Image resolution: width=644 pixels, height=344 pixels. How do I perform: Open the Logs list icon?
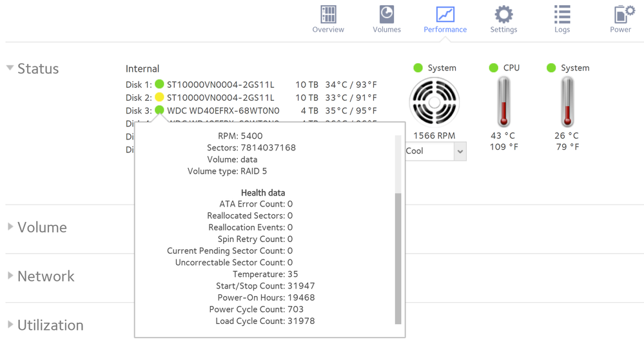(x=562, y=15)
